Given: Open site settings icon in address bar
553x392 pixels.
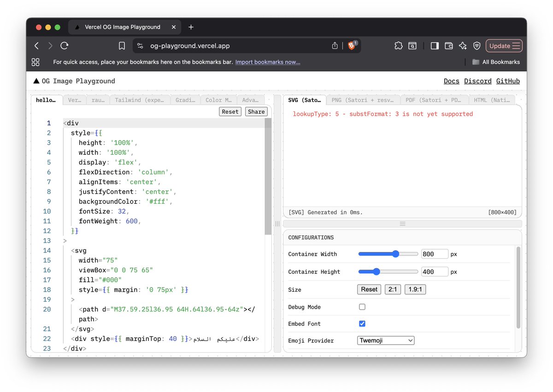Looking at the screenshot, I should click(140, 46).
